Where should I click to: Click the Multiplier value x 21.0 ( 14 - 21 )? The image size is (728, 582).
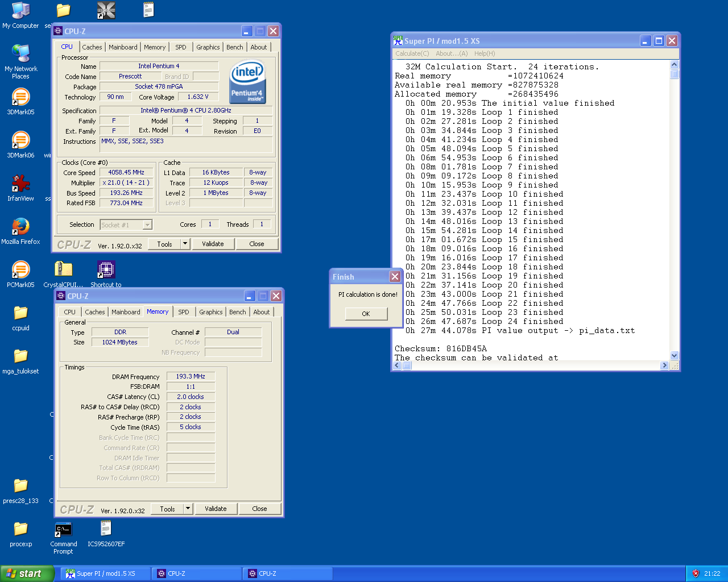click(126, 182)
